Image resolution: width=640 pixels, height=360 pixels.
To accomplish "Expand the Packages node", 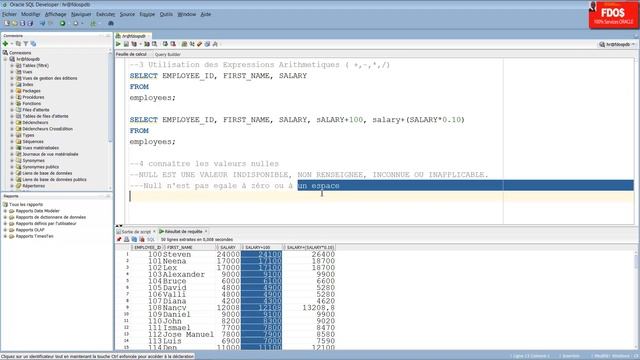I will click(12, 91).
